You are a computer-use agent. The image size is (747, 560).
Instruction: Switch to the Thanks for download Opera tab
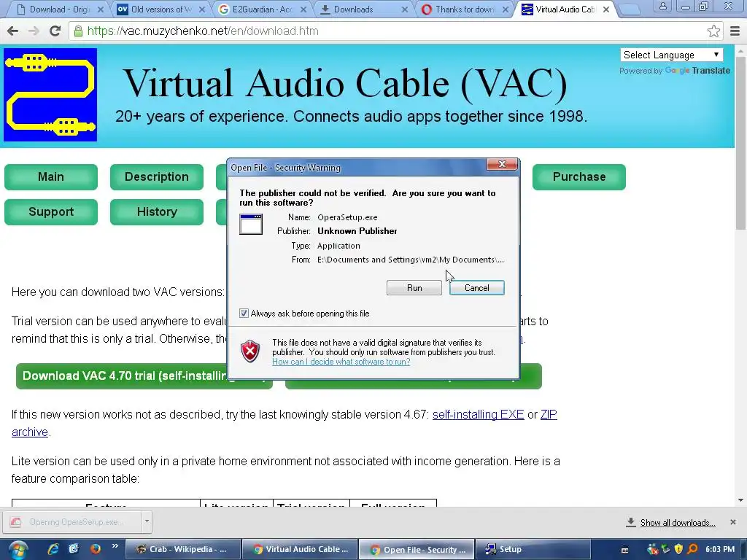pyautogui.click(x=465, y=9)
